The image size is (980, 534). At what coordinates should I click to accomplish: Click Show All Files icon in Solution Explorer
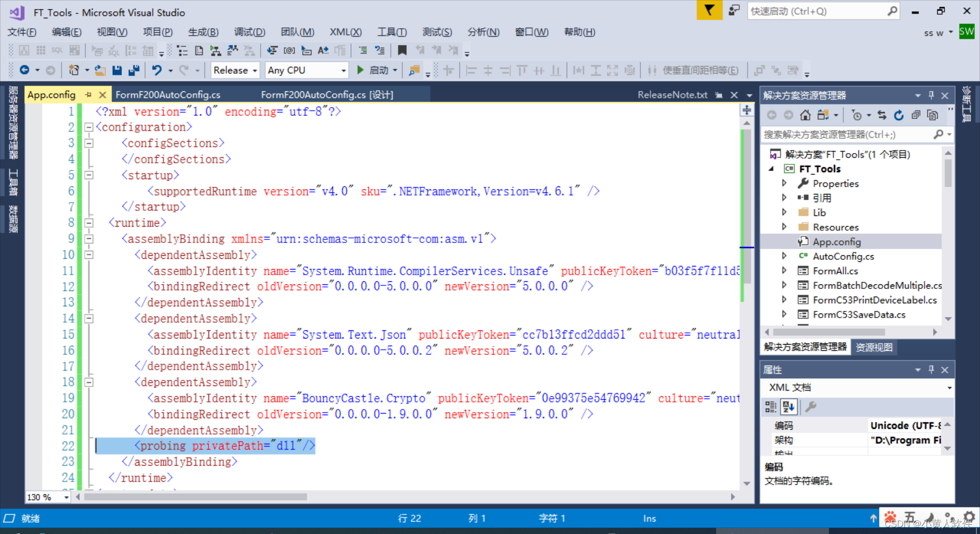[x=933, y=115]
